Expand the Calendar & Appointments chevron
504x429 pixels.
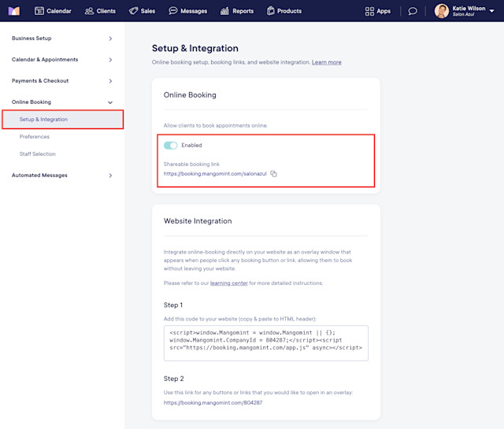coord(110,60)
